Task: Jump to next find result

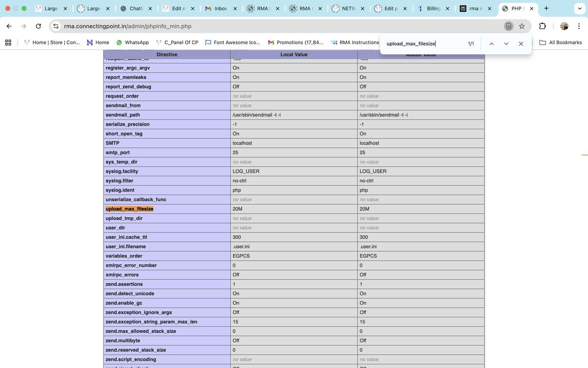Action: (506, 44)
